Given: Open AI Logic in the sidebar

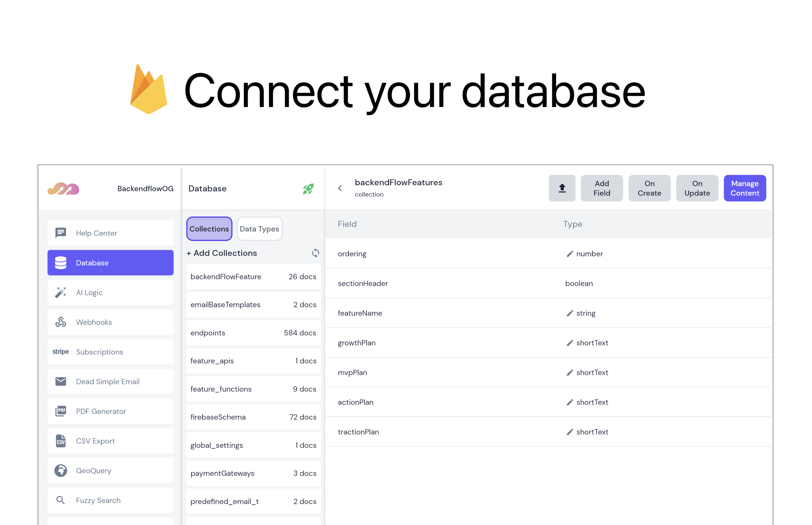Looking at the screenshot, I should coord(110,292).
